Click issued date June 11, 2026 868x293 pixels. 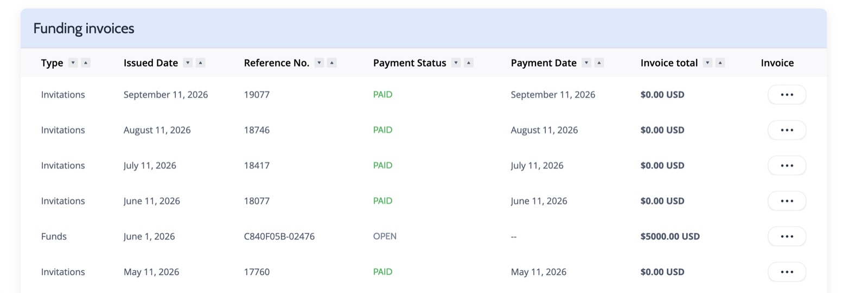(151, 201)
